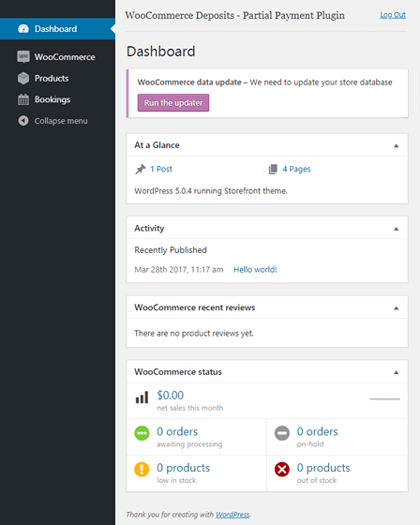Click the Mar 28th 2017, 11:17 am date

click(179, 270)
